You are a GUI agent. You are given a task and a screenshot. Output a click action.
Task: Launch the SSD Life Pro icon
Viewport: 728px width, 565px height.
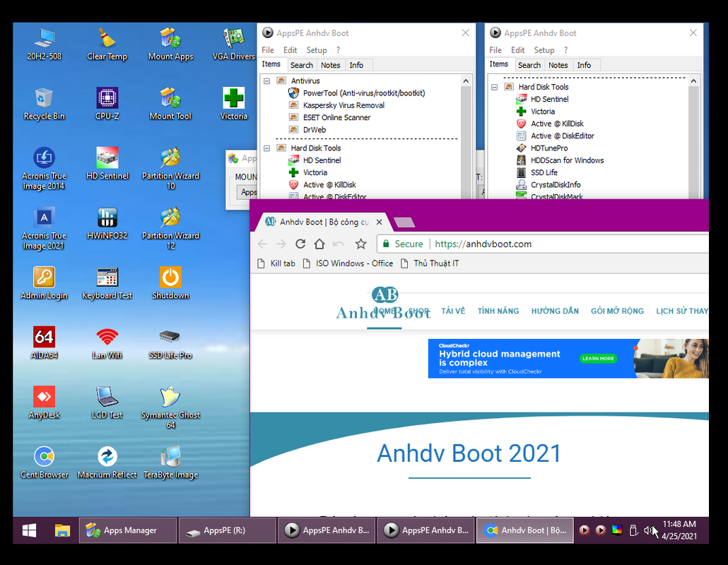170,343
